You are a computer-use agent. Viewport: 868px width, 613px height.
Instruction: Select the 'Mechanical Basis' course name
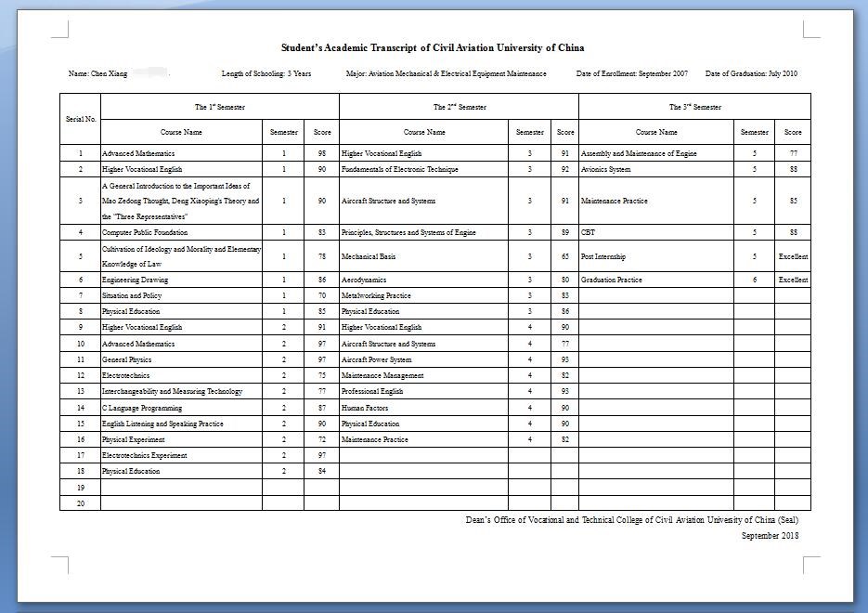coord(369,256)
